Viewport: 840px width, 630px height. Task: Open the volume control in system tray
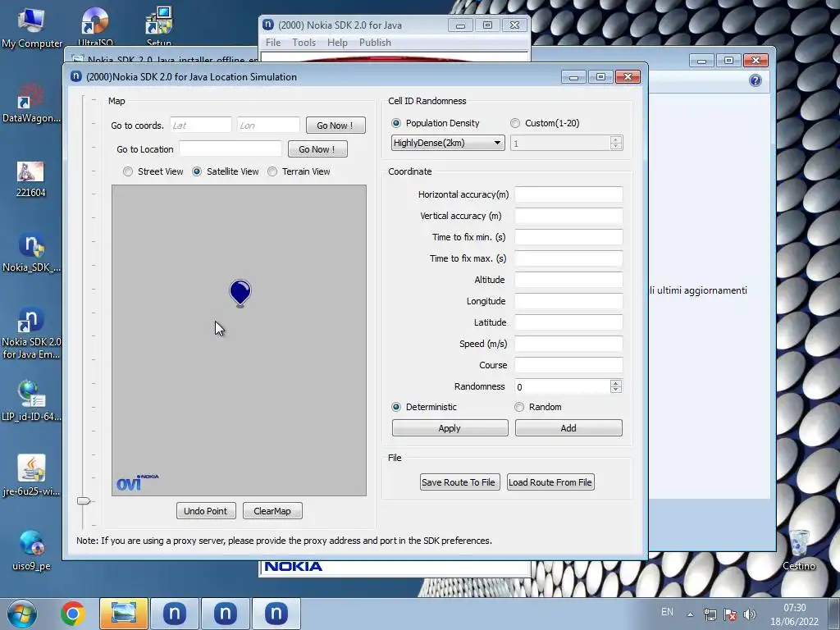coord(750,614)
